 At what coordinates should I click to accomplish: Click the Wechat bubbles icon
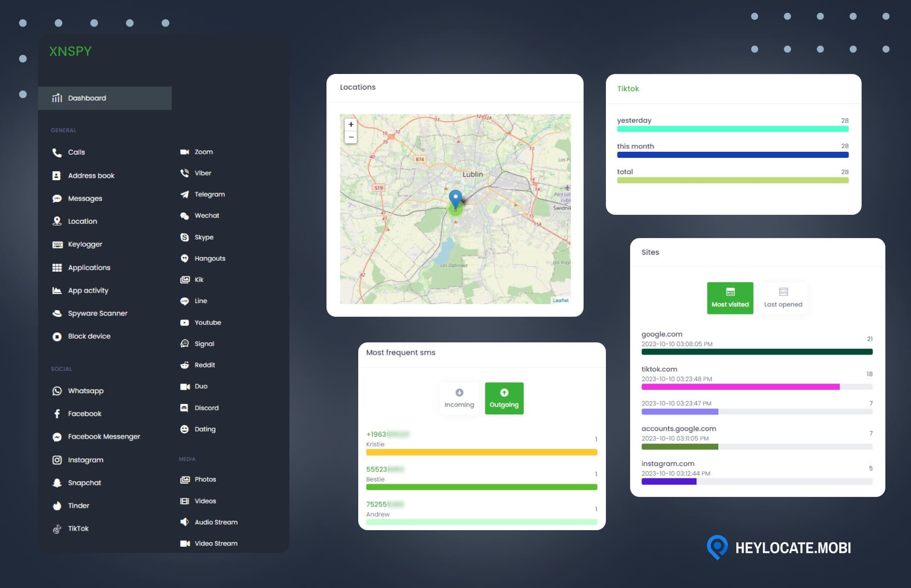pos(185,216)
